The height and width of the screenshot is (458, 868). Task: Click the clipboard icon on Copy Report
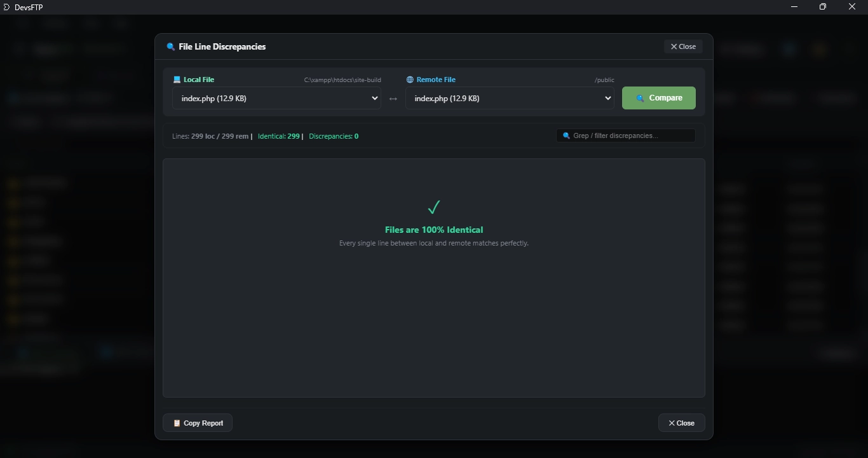177,423
